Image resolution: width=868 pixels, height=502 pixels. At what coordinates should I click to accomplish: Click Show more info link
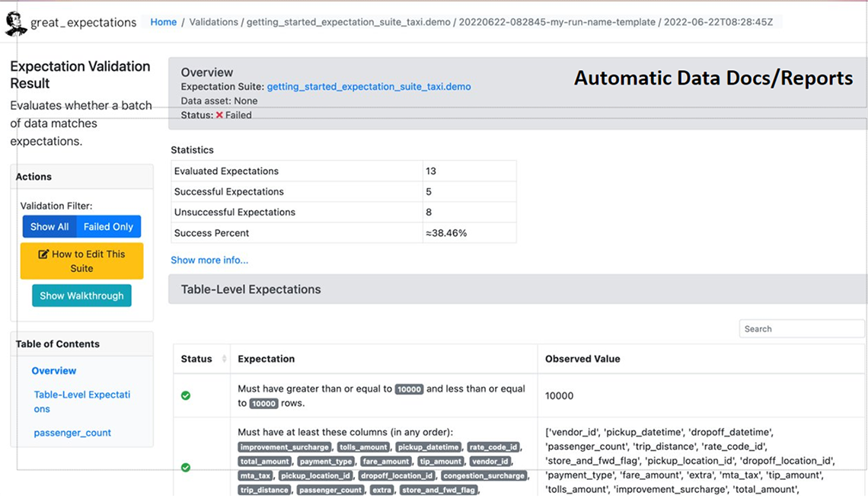tap(209, 260)
